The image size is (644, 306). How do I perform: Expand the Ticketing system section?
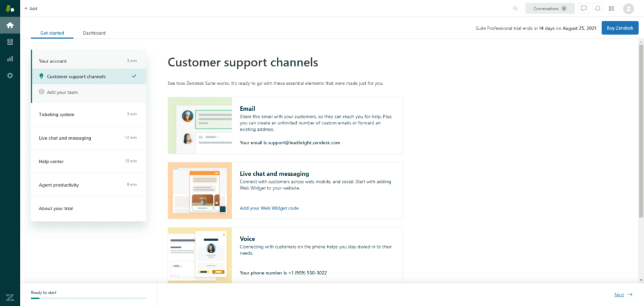pos(88,114)
